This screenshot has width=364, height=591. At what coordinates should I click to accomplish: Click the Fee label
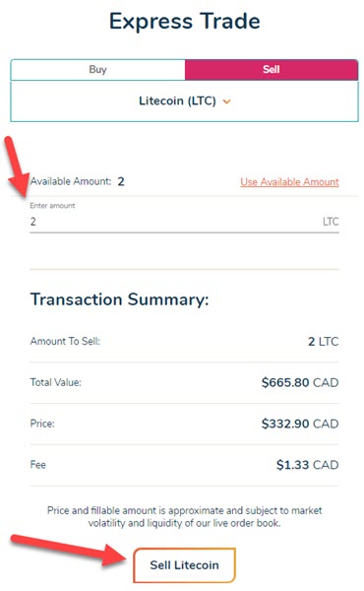click(x=38, y=465)
